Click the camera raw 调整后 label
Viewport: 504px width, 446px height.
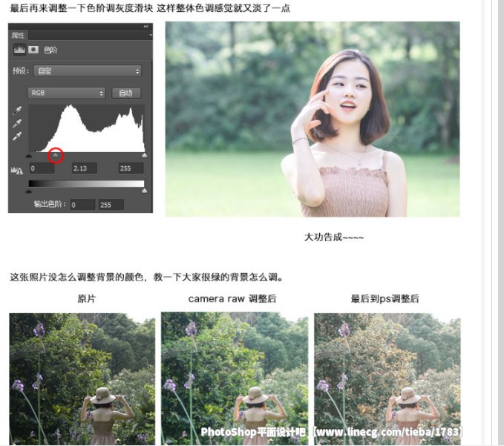click(232, 298)
